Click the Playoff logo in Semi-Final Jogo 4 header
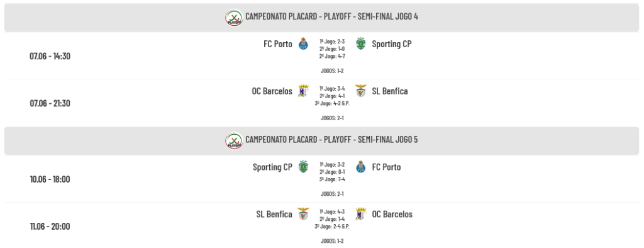This screenshot has height=248, width=644. tap(234, 18)
